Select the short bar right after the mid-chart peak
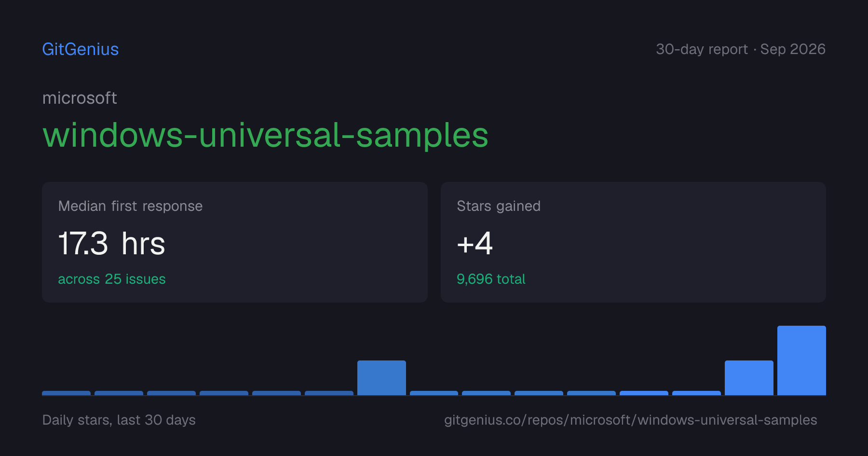This screenshot has height=456, width=868. 434,393
